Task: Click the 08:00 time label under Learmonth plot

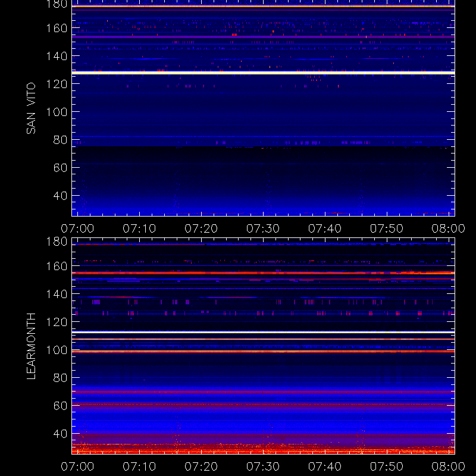Action: [449, 466]
